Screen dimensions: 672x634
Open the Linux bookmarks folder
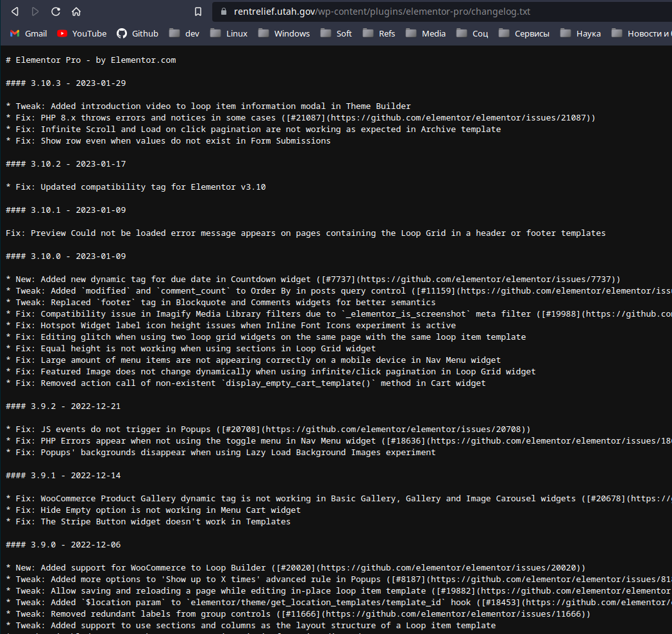coord(229,33)
